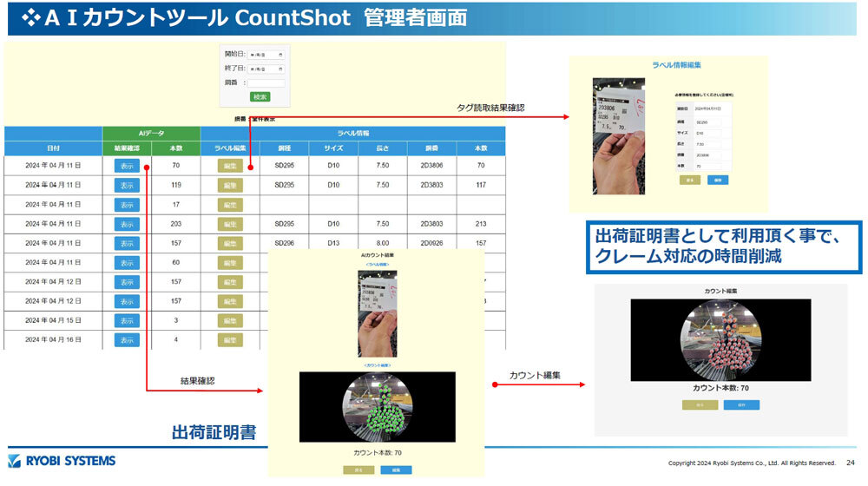
Task: Click 編集 in the row with count 60
Action: [x=230, y=263]
